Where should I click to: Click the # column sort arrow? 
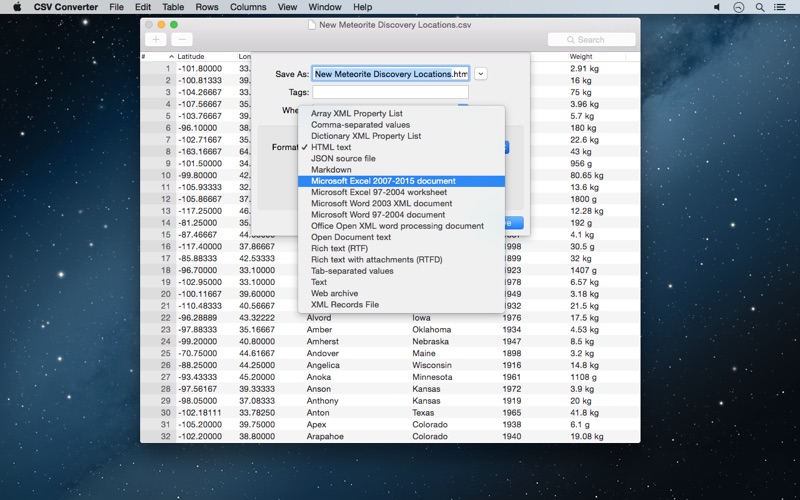pos(171,57)
